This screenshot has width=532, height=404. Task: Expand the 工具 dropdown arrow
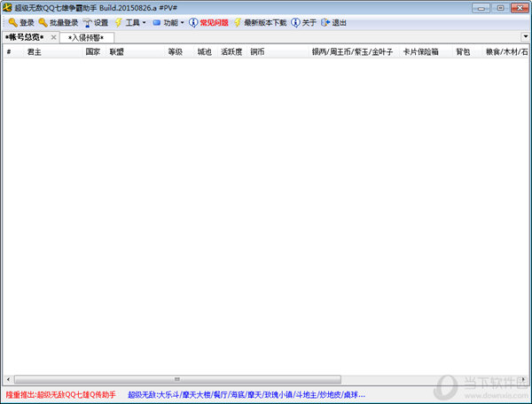144,23
